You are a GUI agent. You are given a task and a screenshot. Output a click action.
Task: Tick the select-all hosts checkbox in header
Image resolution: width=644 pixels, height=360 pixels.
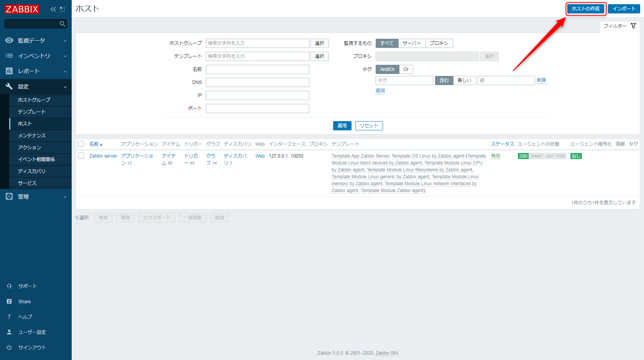point(81,144)
